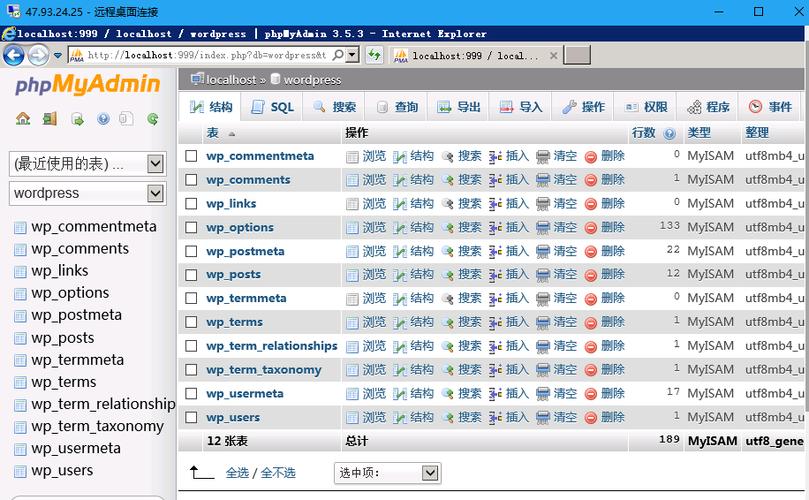The image size is (809, 500).
Task: Click Empty icon for wp_usermeta row
Action: (543, 394)
